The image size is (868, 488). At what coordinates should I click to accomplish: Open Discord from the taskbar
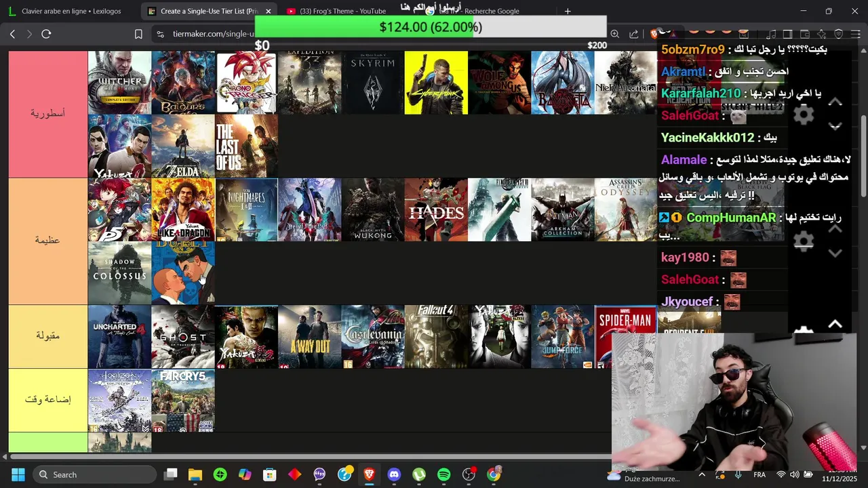394,474
